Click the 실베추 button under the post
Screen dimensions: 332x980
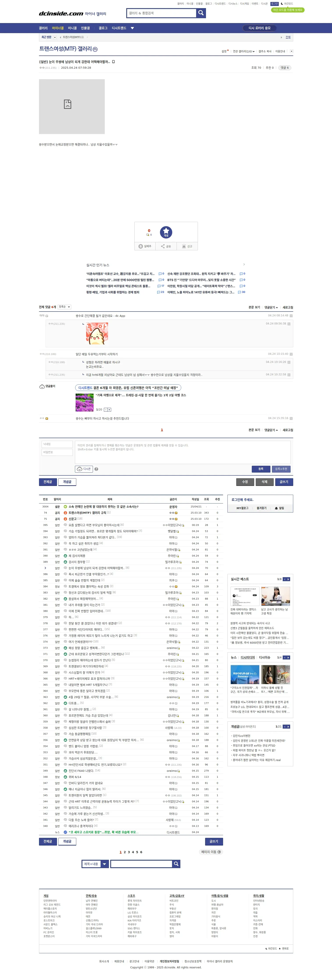coord(145,247)
